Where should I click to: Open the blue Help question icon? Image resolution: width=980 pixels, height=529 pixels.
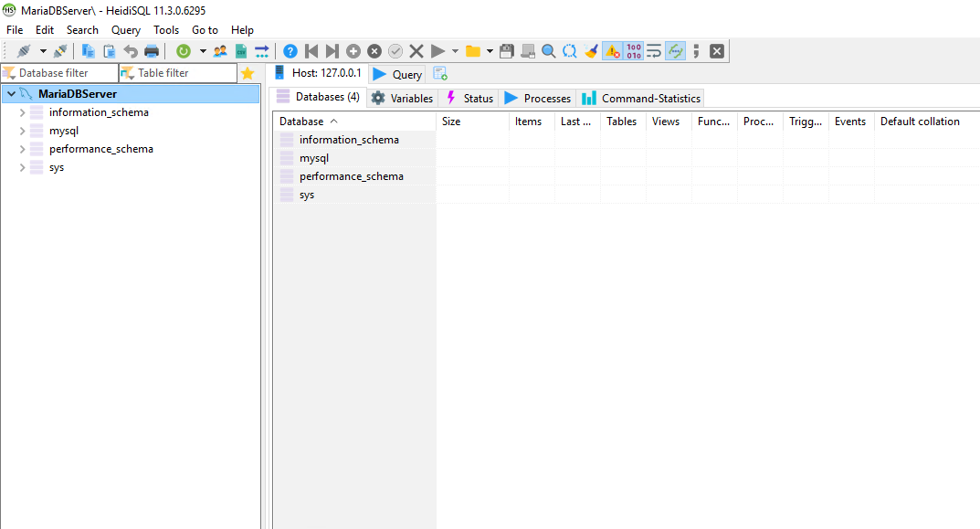[290, 51]
